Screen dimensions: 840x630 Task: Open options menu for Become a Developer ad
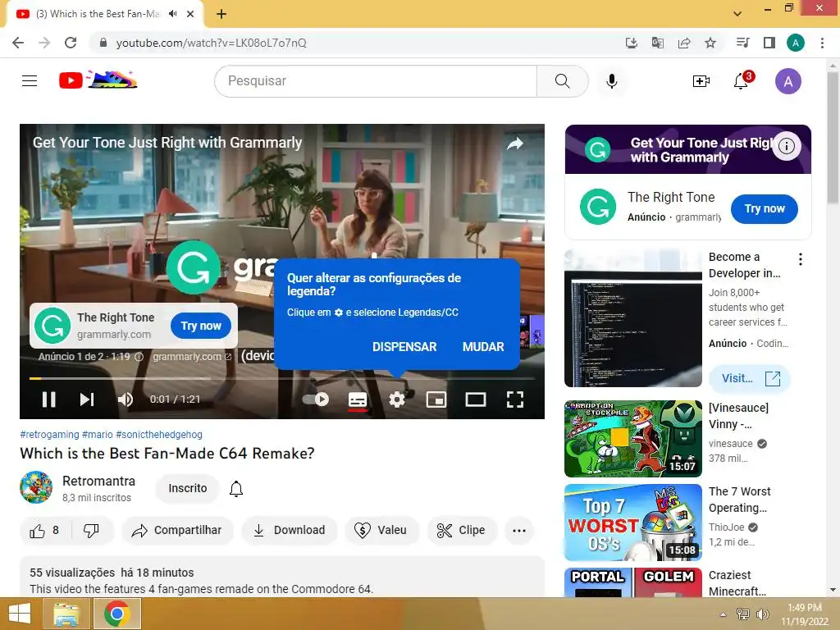click(x=801, y=259)
